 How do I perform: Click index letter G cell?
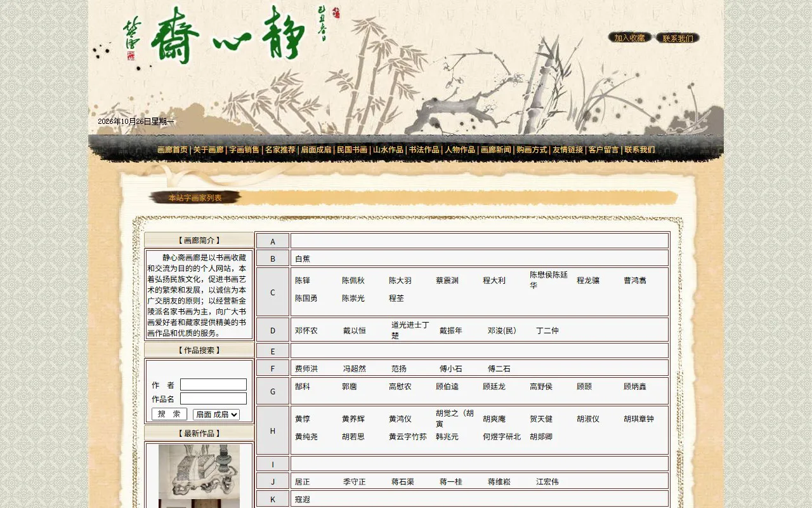point(273,391)
